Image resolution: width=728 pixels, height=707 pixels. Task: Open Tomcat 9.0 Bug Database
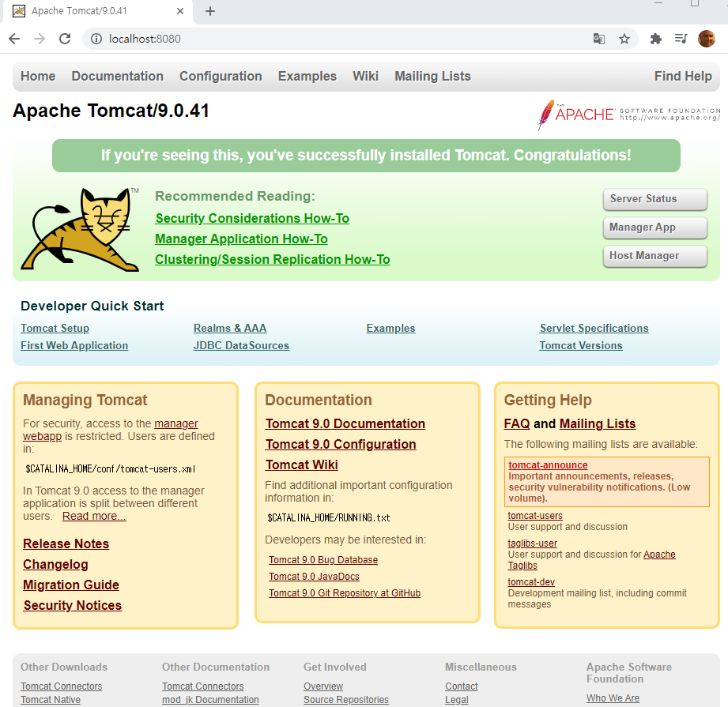click(323, 560)
